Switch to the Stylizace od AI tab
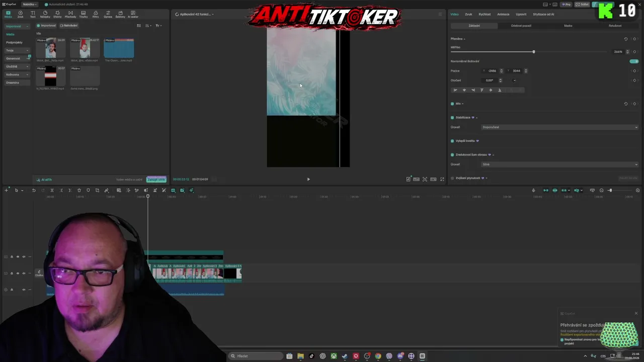 [x=543, y=14]
